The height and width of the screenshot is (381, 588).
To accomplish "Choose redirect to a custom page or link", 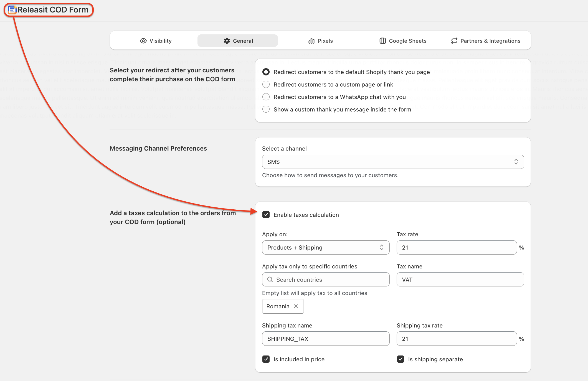I will (266, 84).
